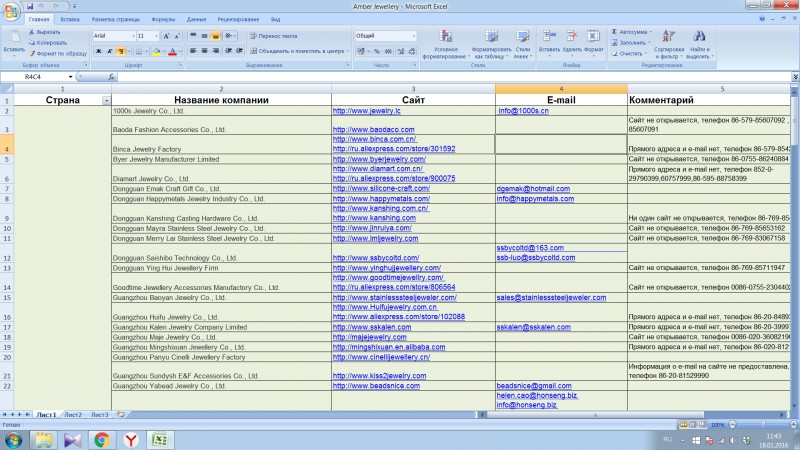Activate Format Painter (Формат по образцу)
The width and height of the screenshot is (800, 450).
[57, 53]
